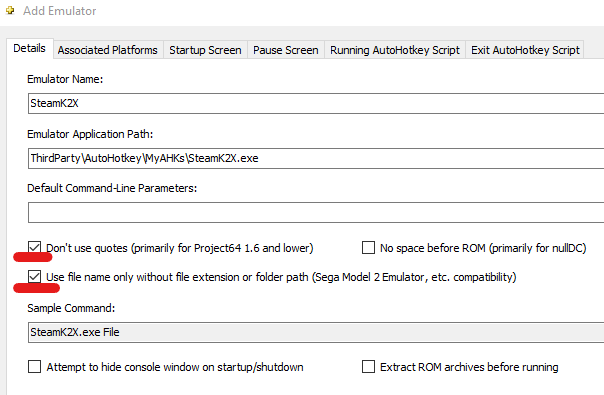Uncheck the Don't use quotes checkbox

35,247
